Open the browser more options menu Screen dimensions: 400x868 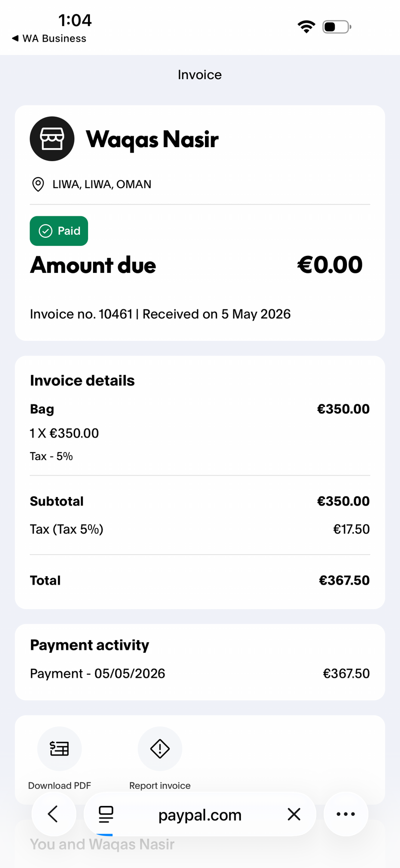click(x=346, y=814)
